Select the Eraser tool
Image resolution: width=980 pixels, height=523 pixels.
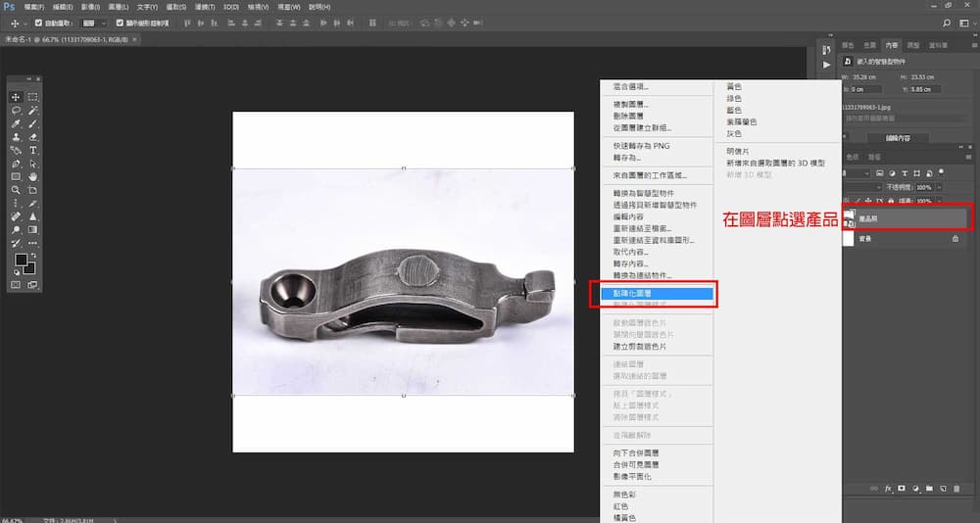(x=32, y=137)
